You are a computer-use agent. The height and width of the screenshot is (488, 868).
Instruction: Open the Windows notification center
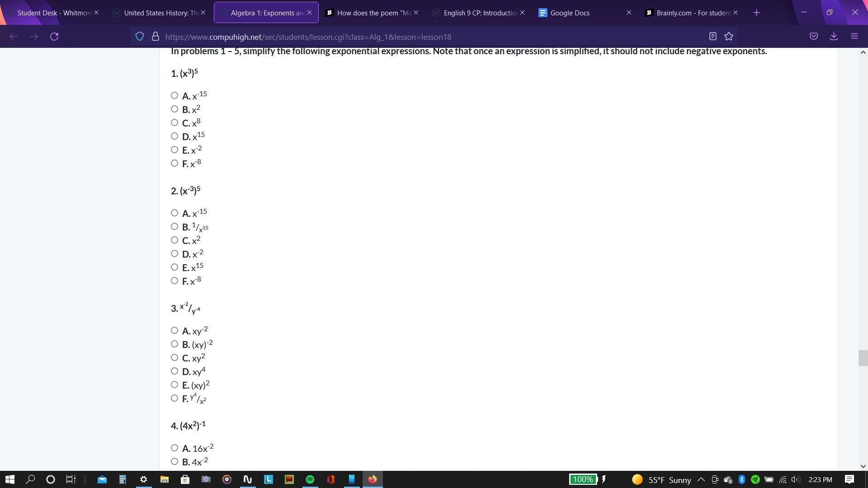point(849,479)
